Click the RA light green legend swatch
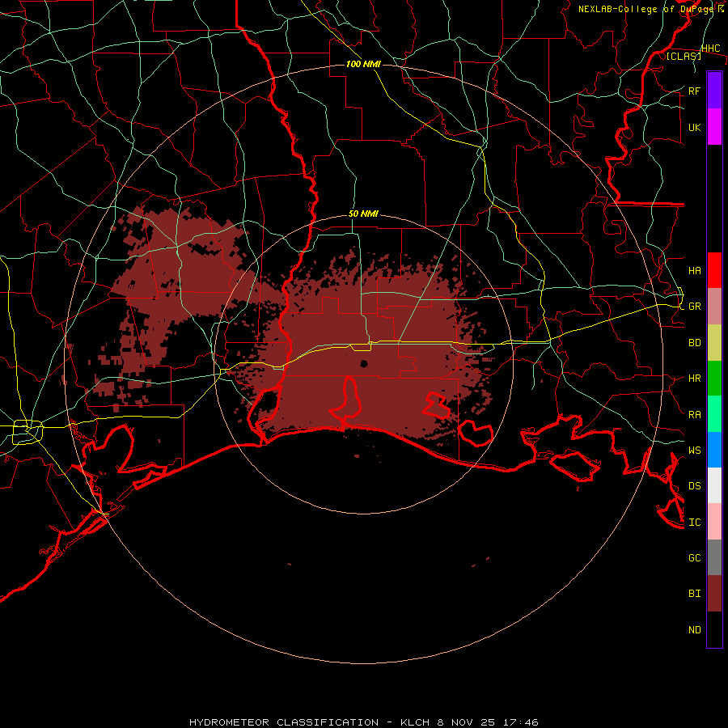 pos(714,414)
